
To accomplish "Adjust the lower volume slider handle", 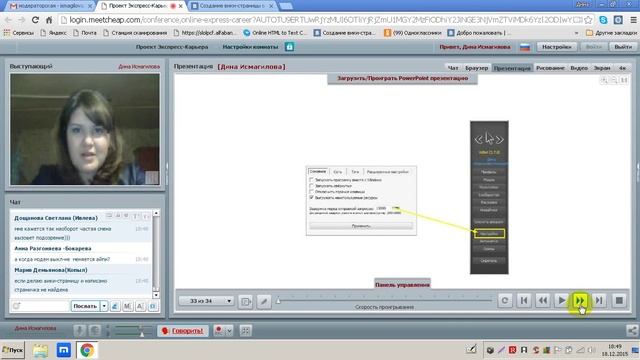I will [x=142, y=334].
